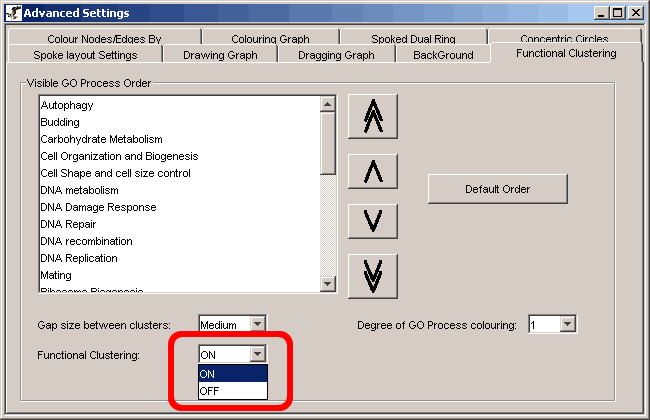The width and height of the screenshot is (650, 420).
Task: Open the Gap size between clusters dropdown
Action: tap(257, 324)
